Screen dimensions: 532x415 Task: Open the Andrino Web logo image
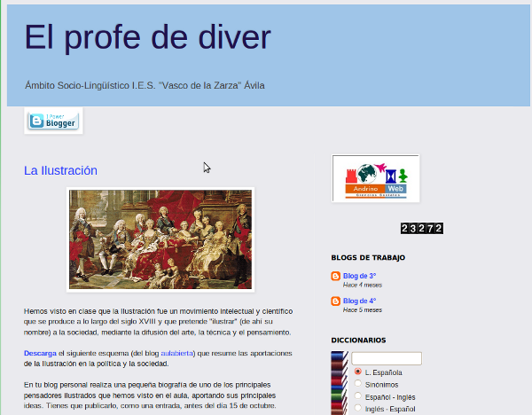tap(376, 178)
